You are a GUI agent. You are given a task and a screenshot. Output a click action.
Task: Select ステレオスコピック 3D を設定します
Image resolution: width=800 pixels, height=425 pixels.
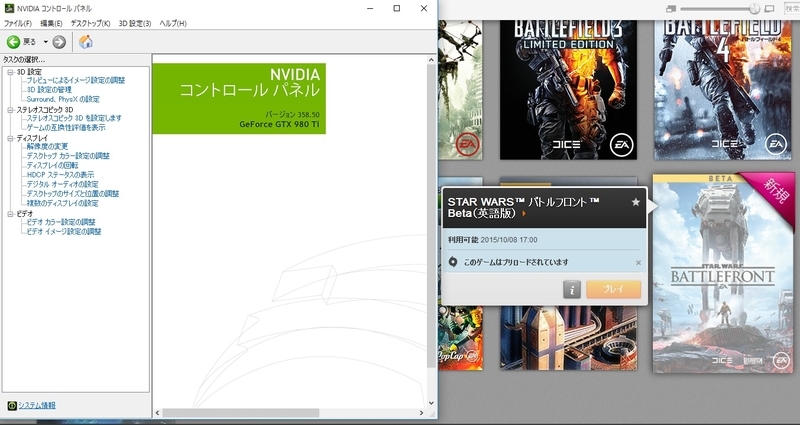[x=74, y=118]
